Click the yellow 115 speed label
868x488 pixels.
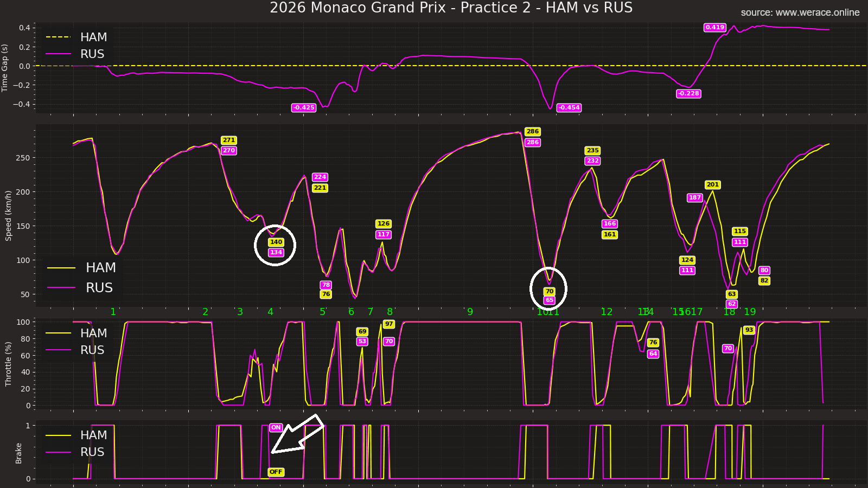pos(740,231)
